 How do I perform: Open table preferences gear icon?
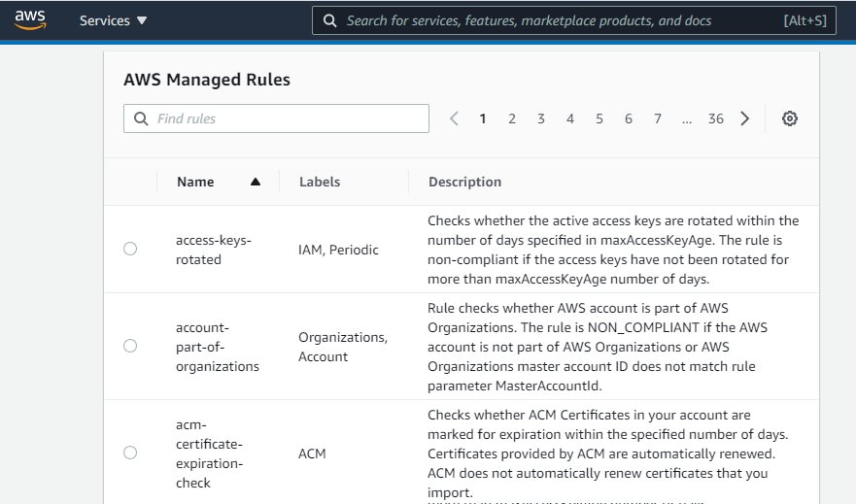pos(789,118)
